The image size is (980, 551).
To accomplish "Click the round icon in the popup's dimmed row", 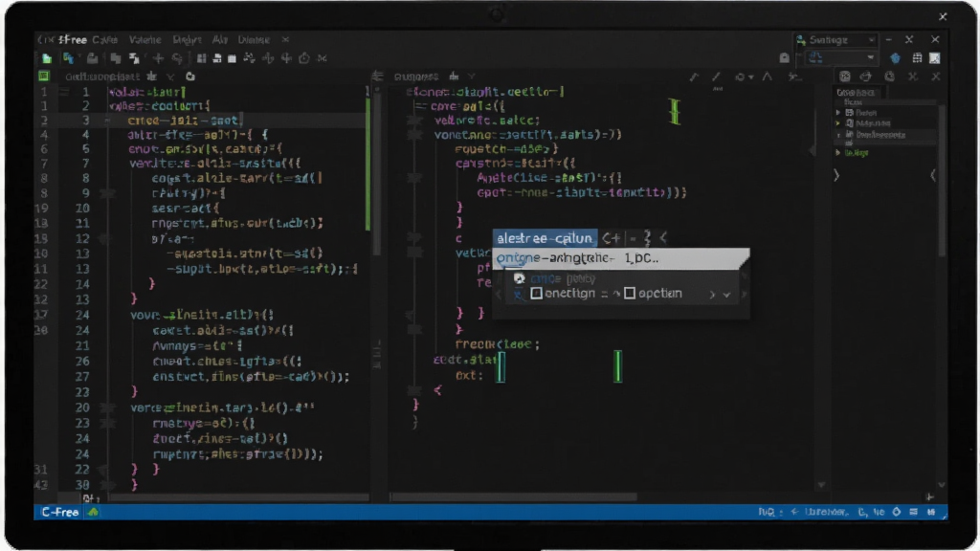I will 519,278.
